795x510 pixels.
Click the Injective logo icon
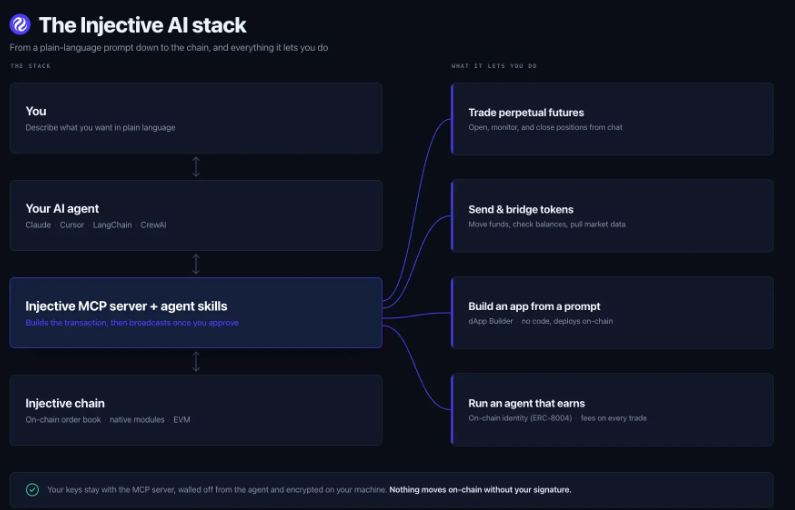click(20, 24)
